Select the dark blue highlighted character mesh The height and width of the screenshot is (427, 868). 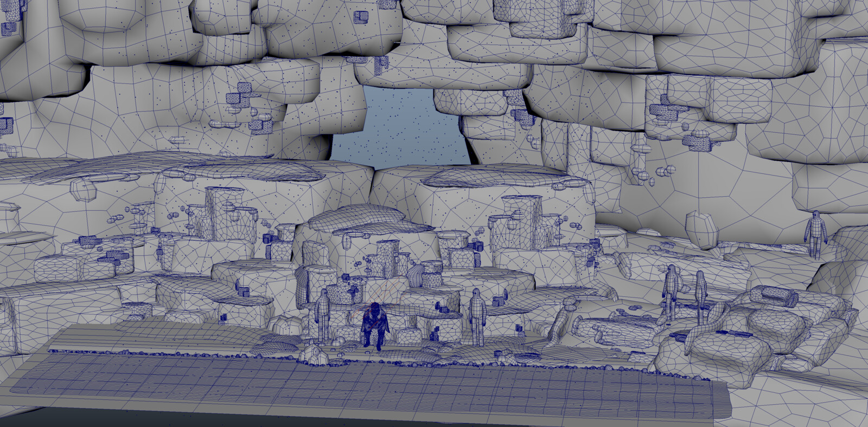point(375,326)
